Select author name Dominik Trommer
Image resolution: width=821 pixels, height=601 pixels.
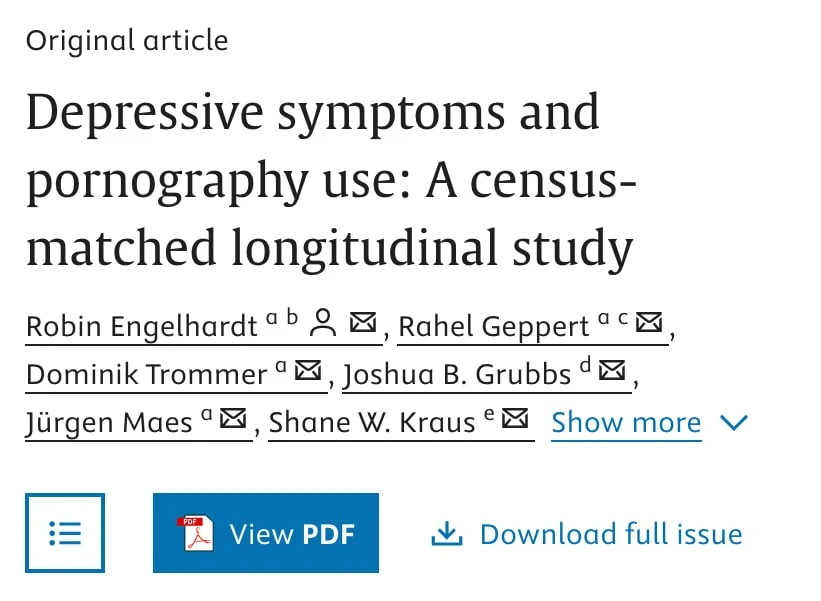pyautogui.click(x=147, y=375)
